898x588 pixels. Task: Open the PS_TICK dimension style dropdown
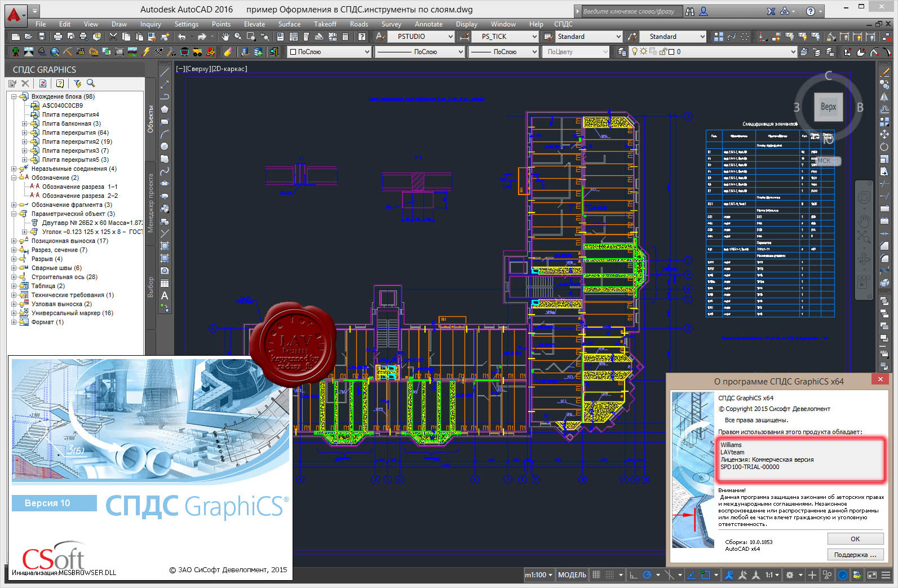click(506, 37)
